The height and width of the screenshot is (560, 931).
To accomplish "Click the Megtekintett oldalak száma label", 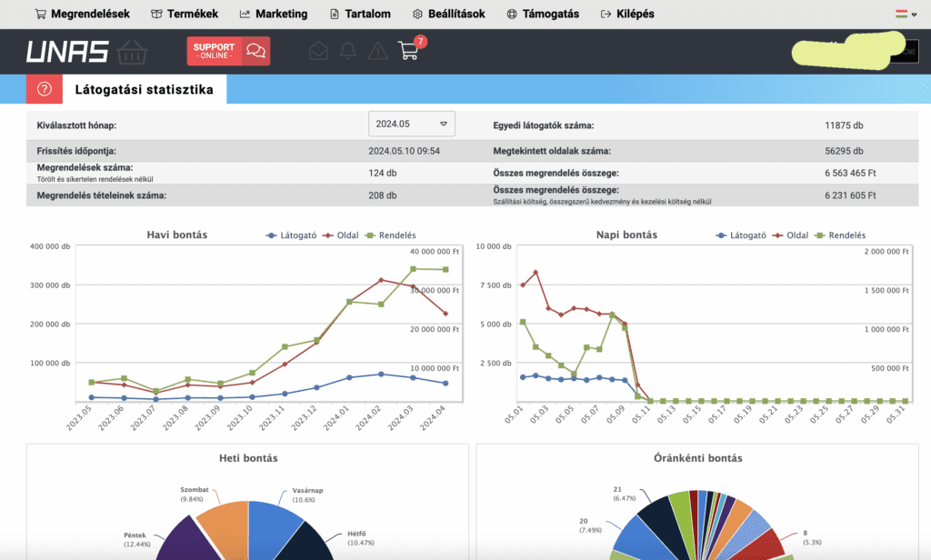I will [552, 151].
